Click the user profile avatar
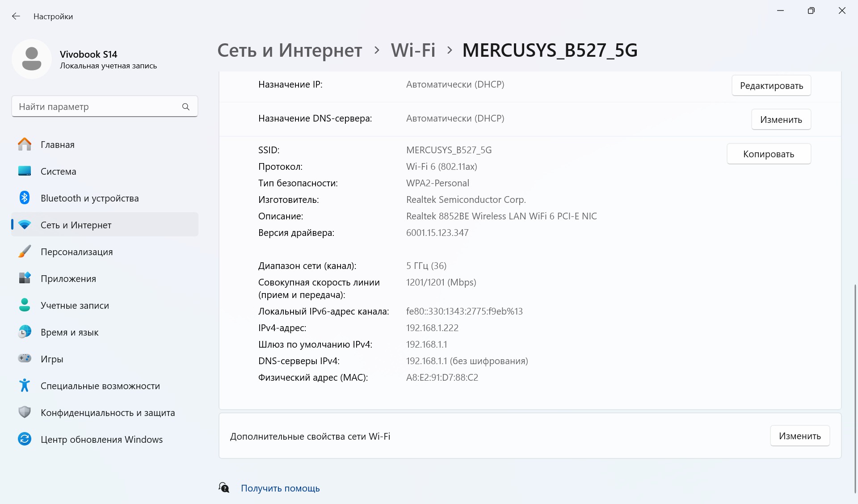 [x=32, y=59]
